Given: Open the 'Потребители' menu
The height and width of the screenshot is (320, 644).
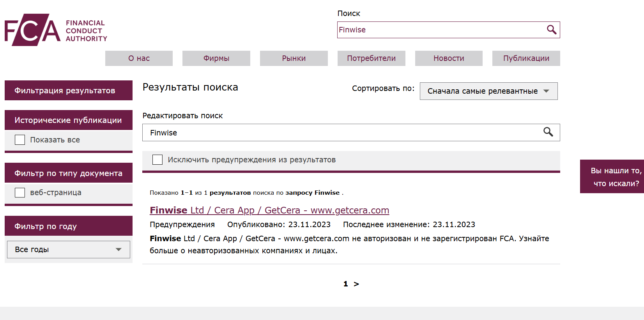Looking at the screenshot, I should pos(372,58).
